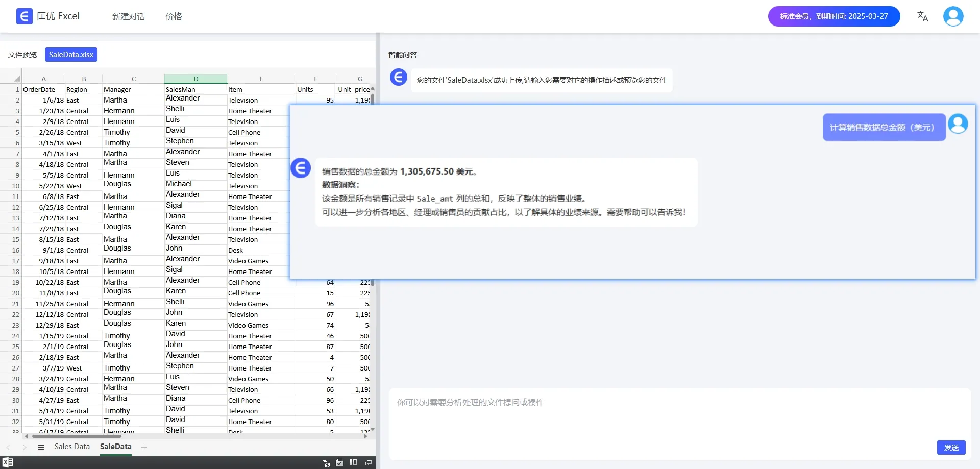Click the Excel icon in bottom bar

pyautogui.click(x=8, y=462)
